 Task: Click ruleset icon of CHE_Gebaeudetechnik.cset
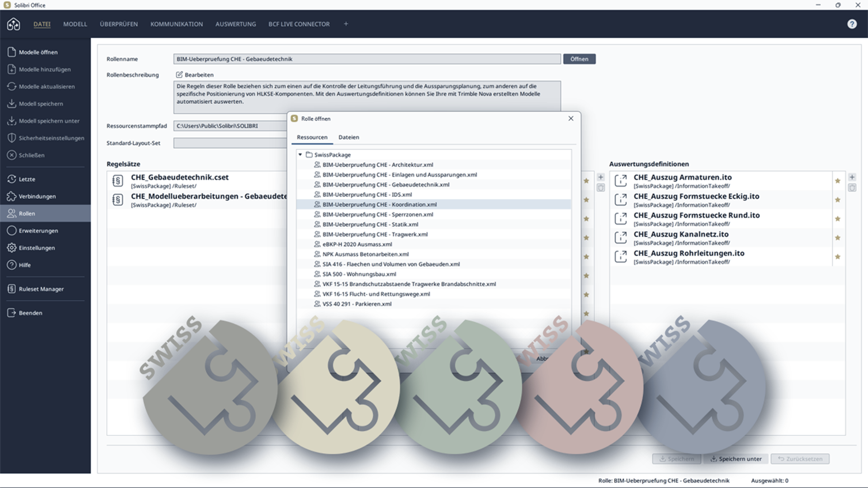coord(118,181)
